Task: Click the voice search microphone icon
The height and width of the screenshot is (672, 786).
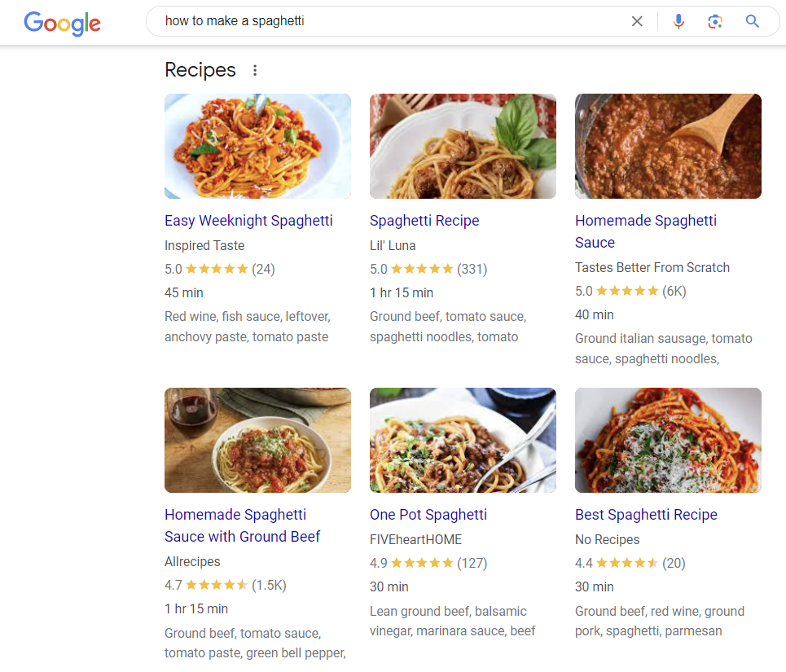Action: [678, 21]
